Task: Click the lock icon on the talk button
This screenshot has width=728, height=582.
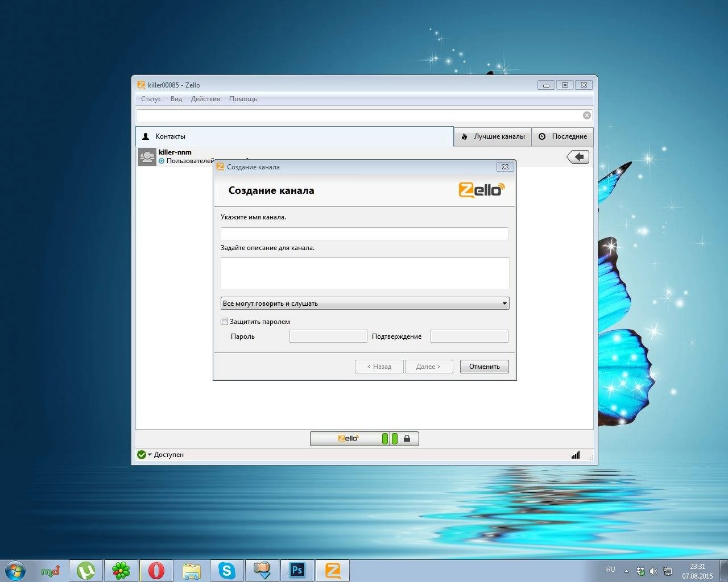Action: (x=407, y=439)
